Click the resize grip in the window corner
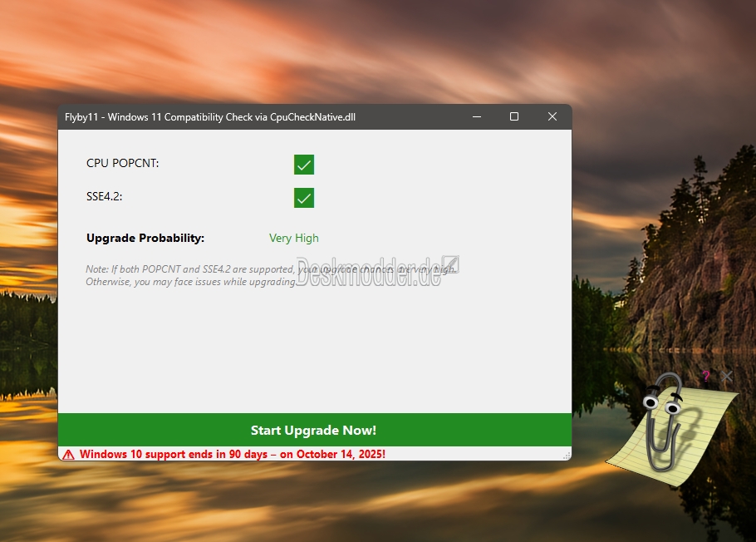The image size is (756, 542). 567,455
